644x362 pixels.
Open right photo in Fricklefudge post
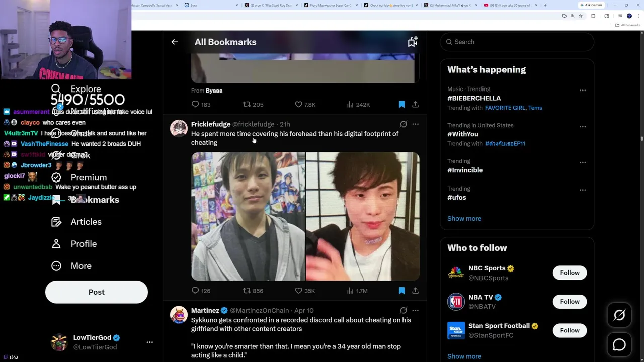(363, 216)
